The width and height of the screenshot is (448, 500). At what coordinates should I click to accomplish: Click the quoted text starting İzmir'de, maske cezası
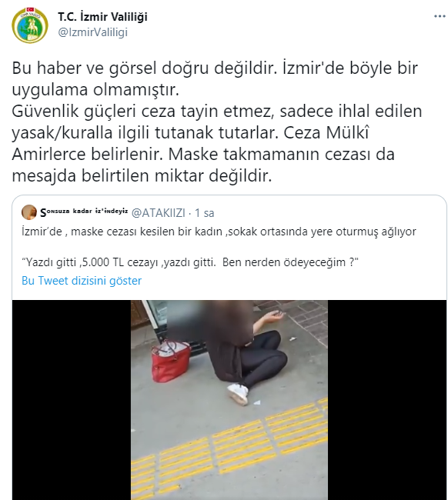[x=219, y=232]
